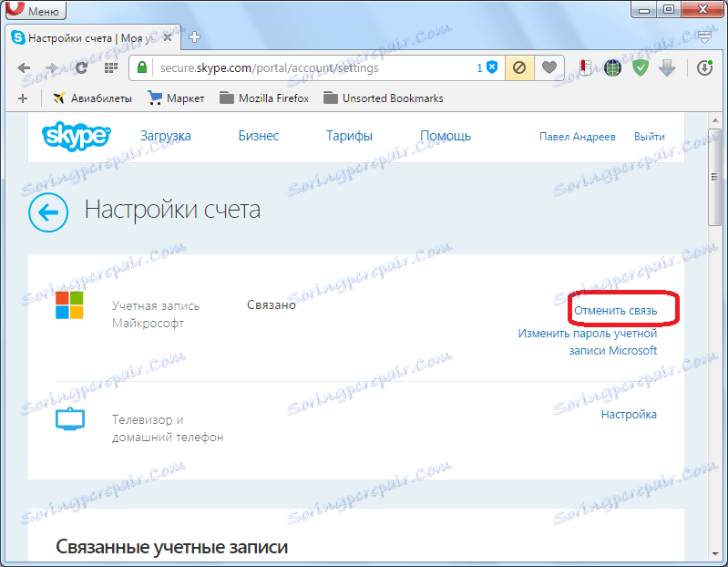This screenshot has width=728, height=567.
Task: Click the Учетная запись Майкрософт label
Action: click(x=156, y=314)
